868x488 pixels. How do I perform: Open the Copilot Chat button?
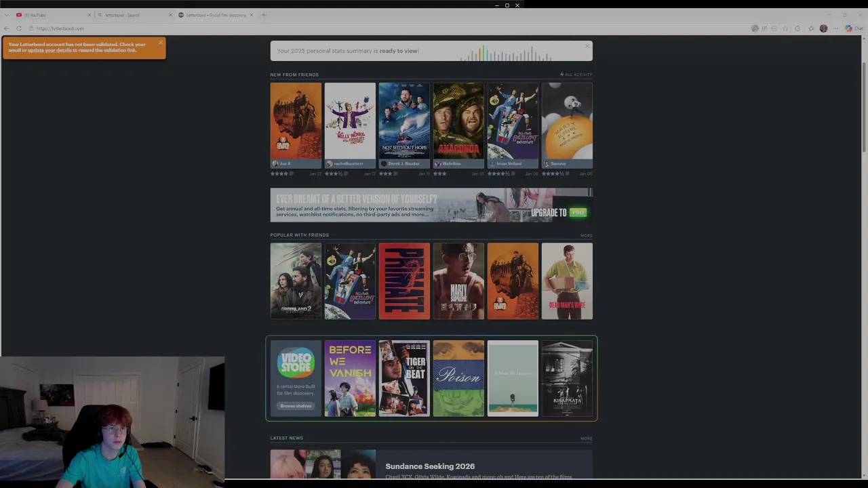[854, 28]
